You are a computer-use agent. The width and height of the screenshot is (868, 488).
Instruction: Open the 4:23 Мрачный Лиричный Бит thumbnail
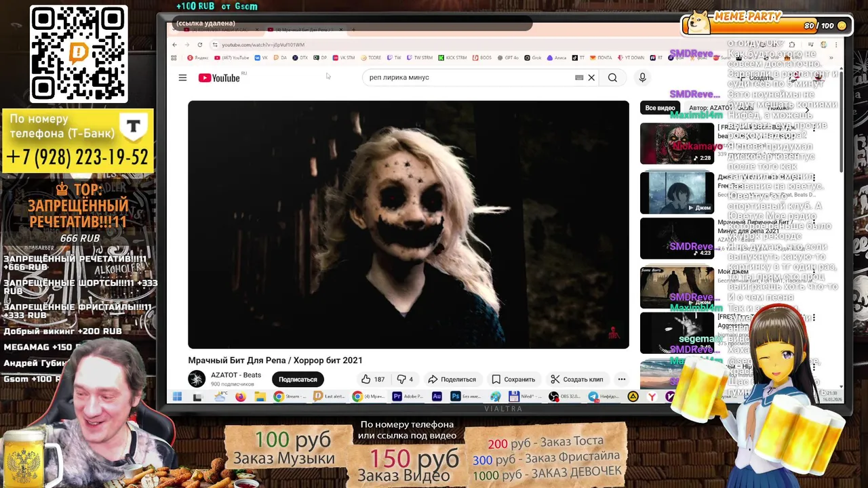tap(677, 239)
